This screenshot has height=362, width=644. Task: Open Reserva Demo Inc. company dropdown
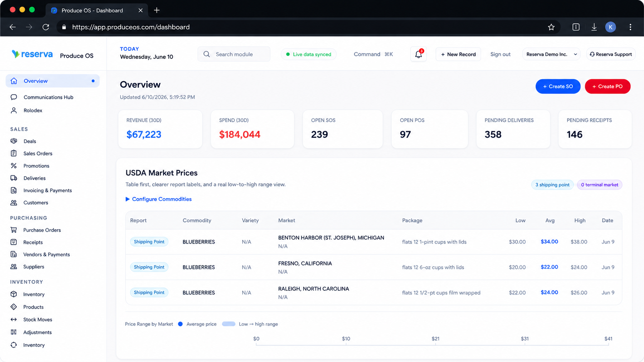tap(552, 54)
